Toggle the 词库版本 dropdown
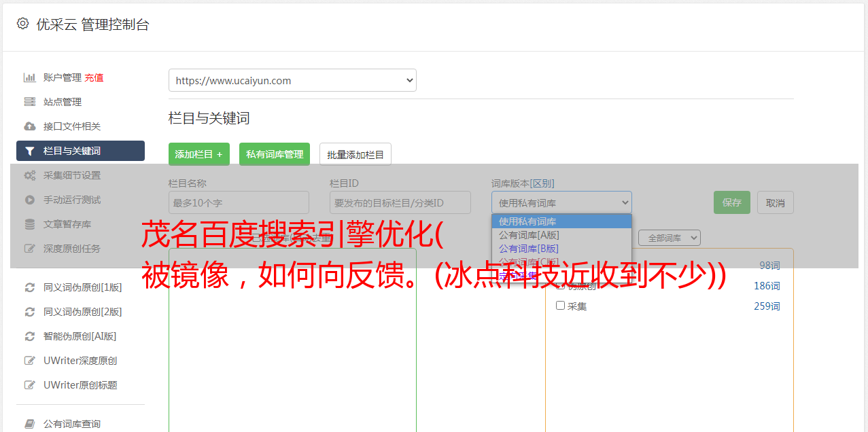This screenshot has width=868, height=432. click(x=561, y=202)
